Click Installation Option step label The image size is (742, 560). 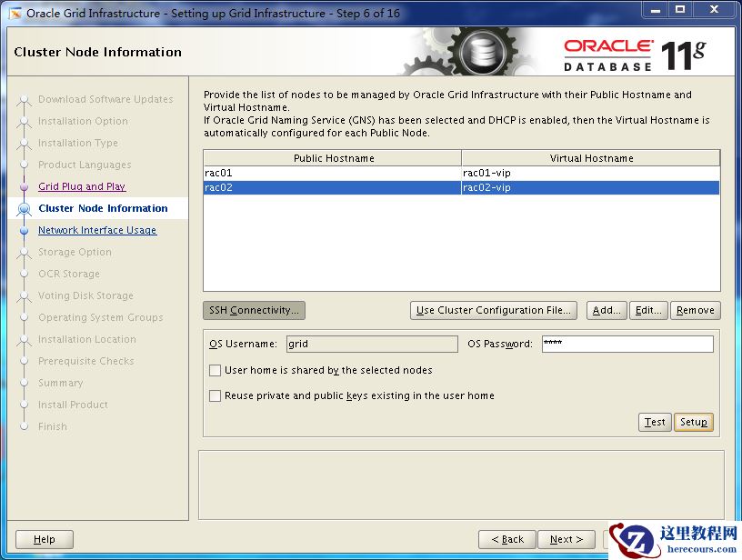click(x=83, y=121)
